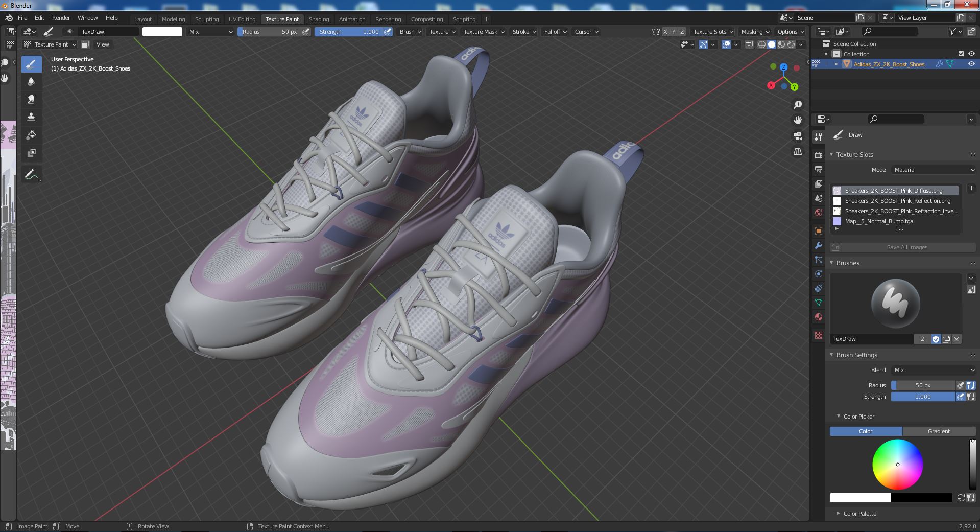
Task: Toggle strength pressure sensitivity in header
Action: tap(388, 32)
